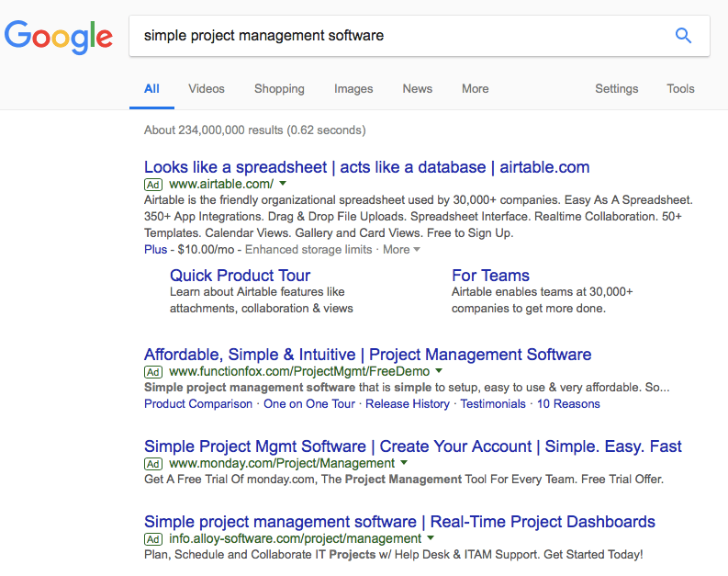The height and width of the screenshot is (576, 728).
Task: Open the For Teams sitelink
Action: tap(490, 276)
